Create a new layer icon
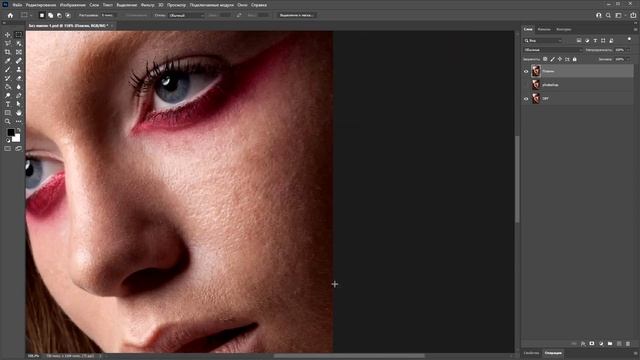 619,344
